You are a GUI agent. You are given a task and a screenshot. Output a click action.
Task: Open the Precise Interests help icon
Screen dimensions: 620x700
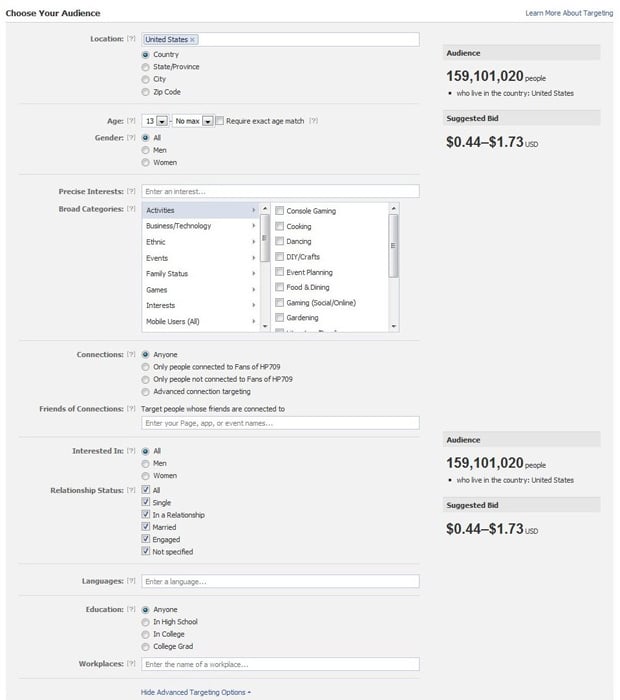pyautogui.click(x=131, y=191)
